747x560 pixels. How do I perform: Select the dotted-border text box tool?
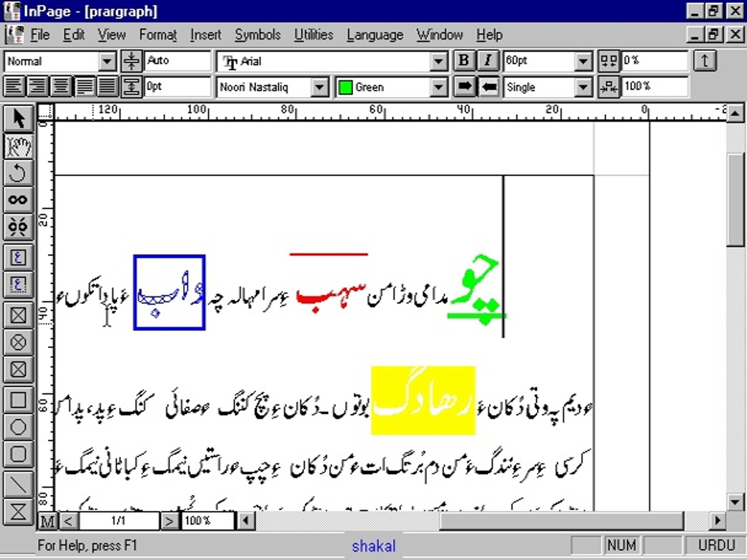click(x=18, y=285)
